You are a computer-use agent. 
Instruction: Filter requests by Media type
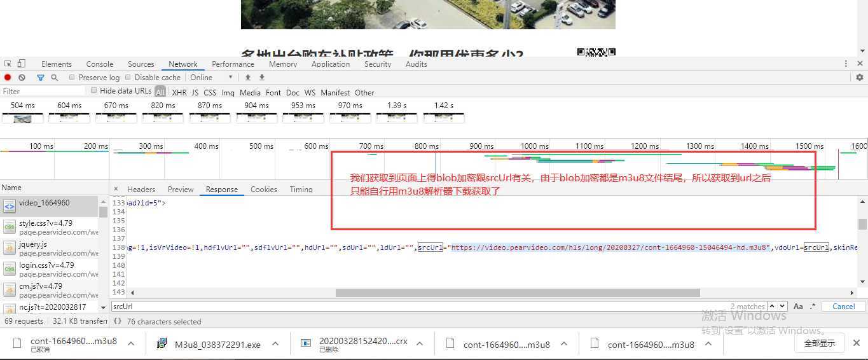point(250,93)
